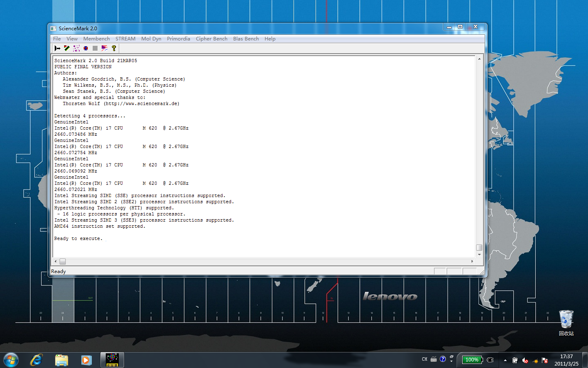Click 'Hyperthreading Technology (HTT) supported.' text

114,208
